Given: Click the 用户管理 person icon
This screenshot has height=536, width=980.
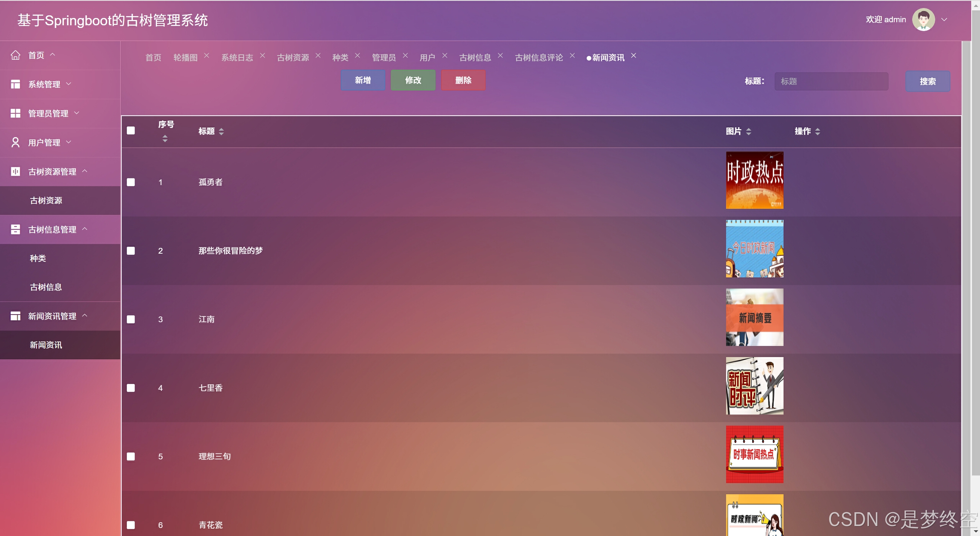Looking at the screenshot, I should pyautogui.click(x=15, y=143).
